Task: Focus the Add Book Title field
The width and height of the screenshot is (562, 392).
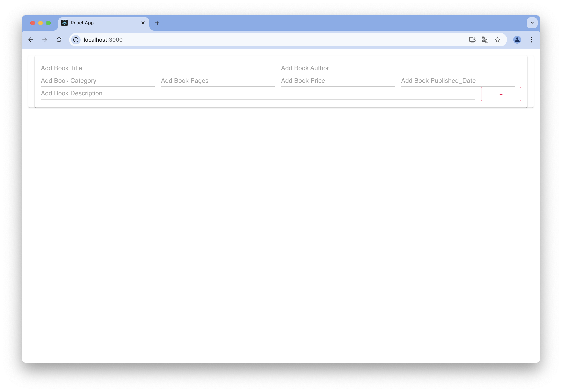Action: click(157, 68)
